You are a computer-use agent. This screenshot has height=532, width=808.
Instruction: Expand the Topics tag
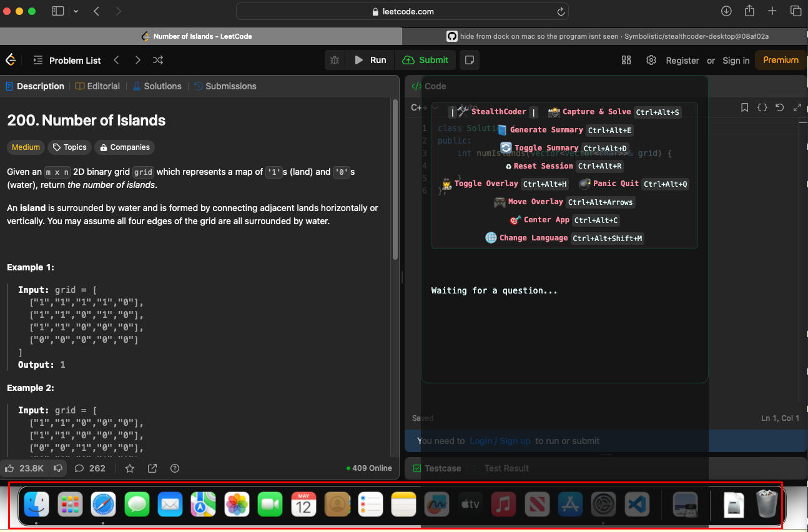[69, 147]
